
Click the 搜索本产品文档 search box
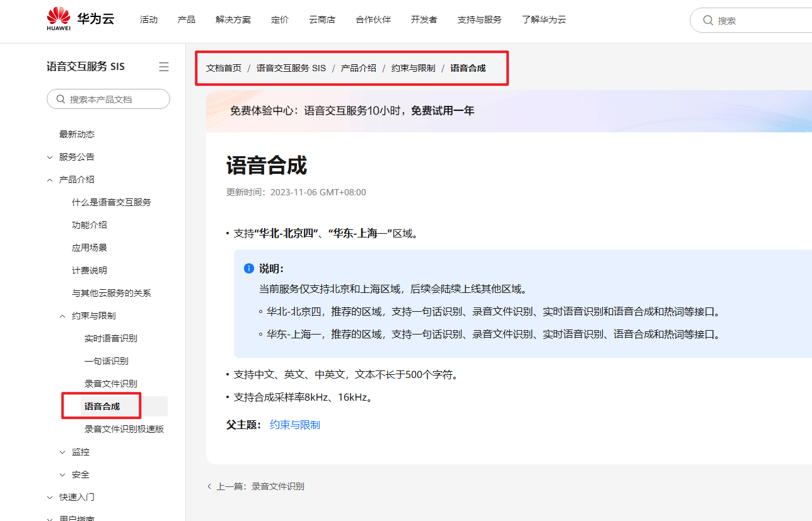pyautogui.click(x=108, y=99)
